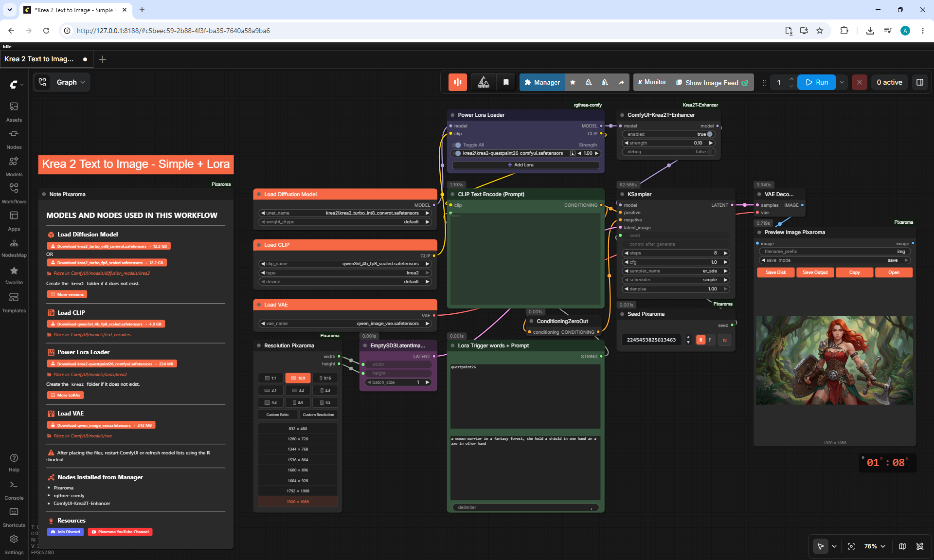Open a new browser tab
The image size is (934, 560).
[142, 10]
